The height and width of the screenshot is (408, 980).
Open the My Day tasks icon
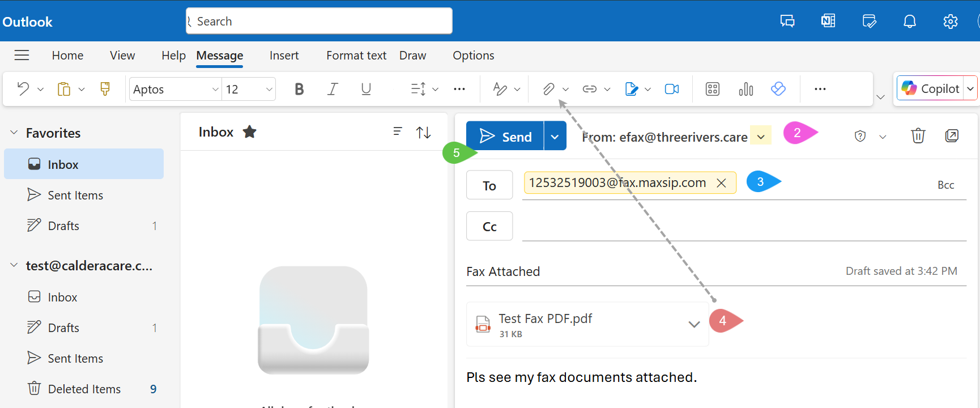(869, 22)
